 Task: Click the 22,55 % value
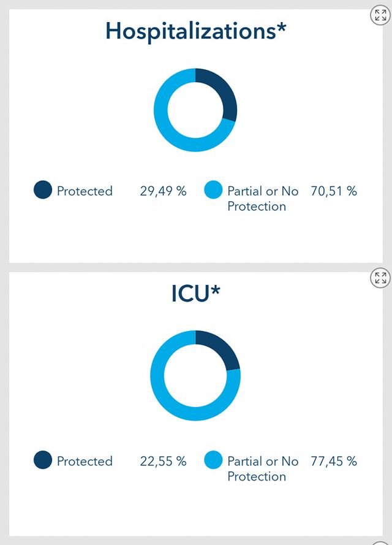click(x=163, y=461)
